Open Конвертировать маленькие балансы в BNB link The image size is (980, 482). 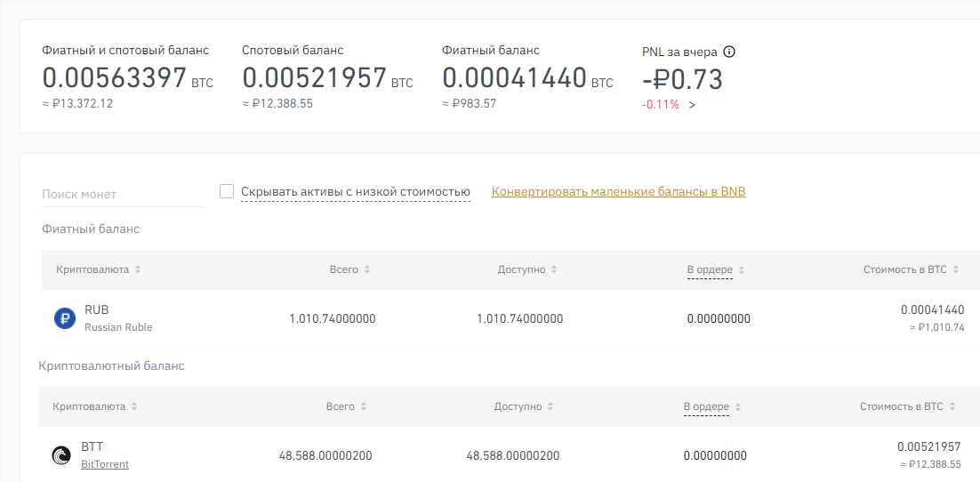point(619,192)
